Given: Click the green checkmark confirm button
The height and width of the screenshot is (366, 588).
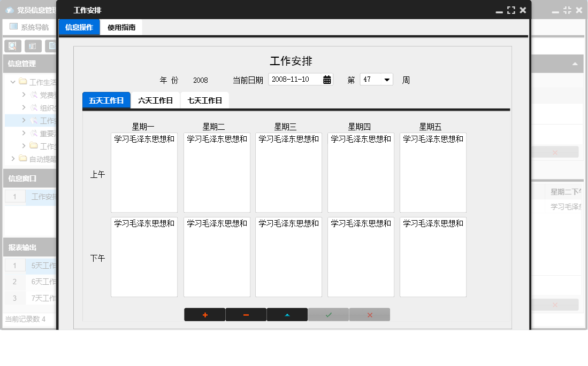Looking at the screenshot, I should (x=329, y=315).
